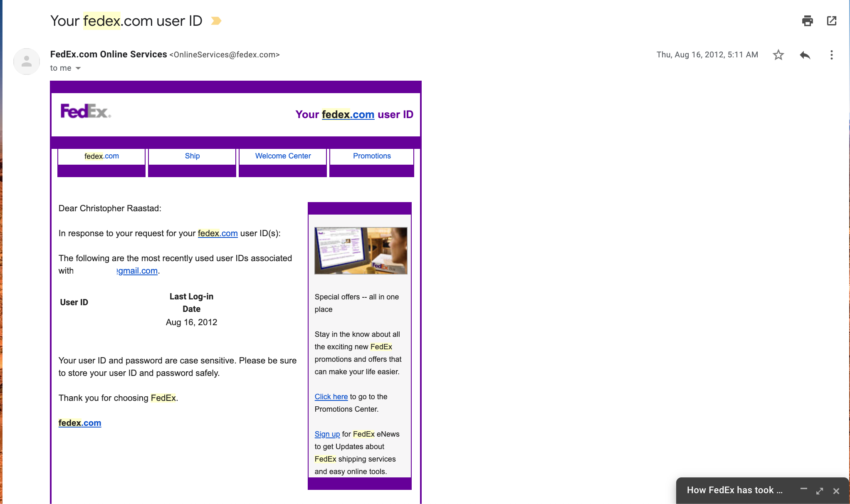This screenshot has width=850, height=504.
Task: Click the sender name 'FedEx.com Online Services'
Action: [109, 54]
